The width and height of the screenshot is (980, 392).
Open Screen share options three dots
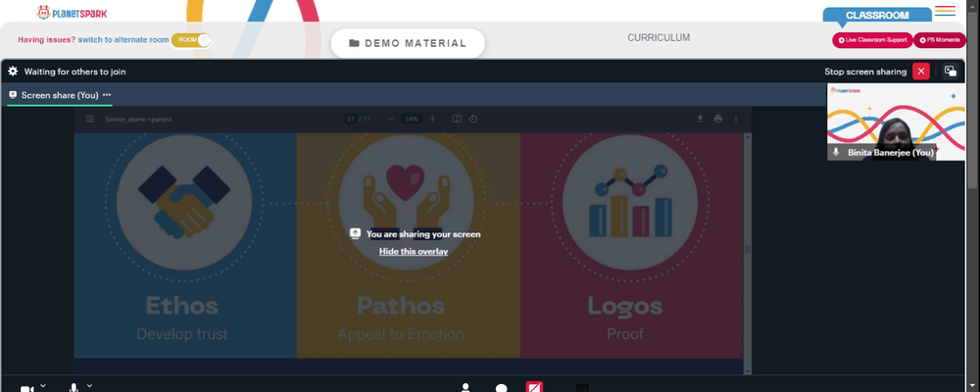click(x=107, y=95)
